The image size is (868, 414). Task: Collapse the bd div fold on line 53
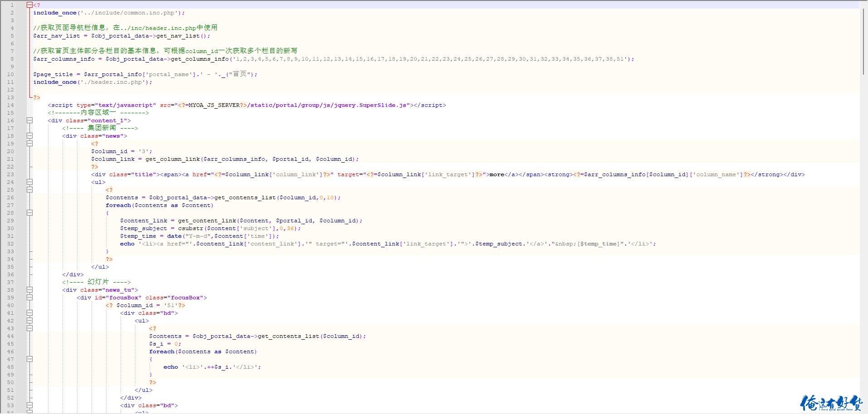pos(29,405)
